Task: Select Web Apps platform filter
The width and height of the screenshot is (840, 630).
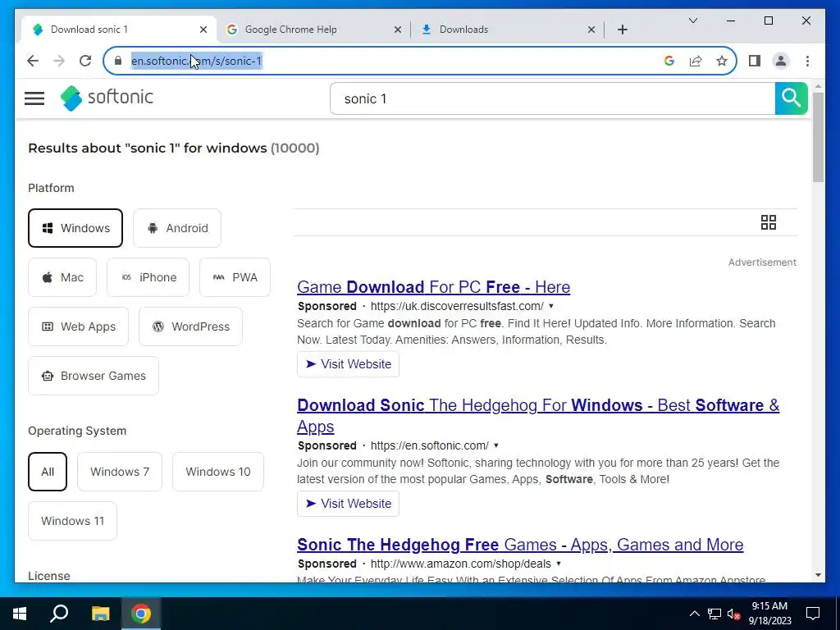Action: [78, 326]
